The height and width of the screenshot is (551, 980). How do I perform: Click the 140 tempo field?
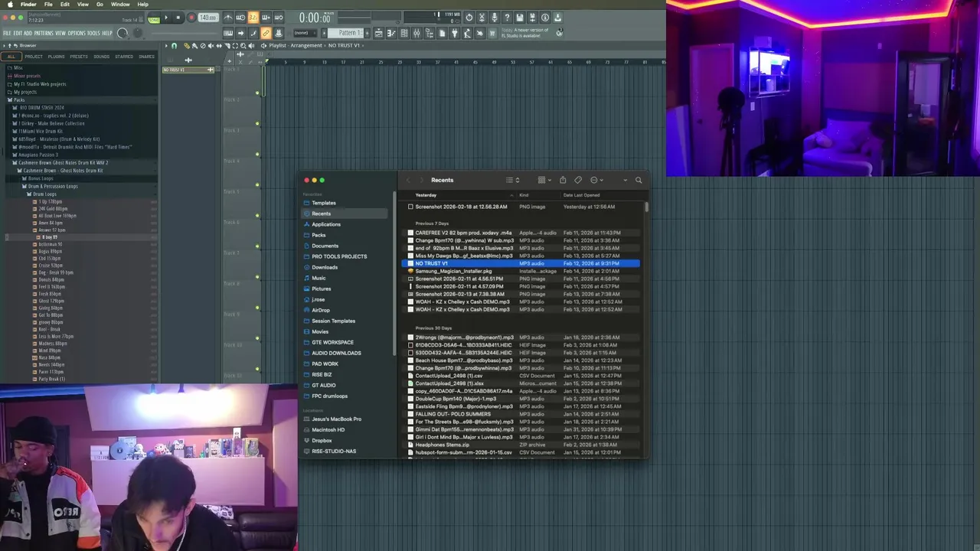coord(208,18)
